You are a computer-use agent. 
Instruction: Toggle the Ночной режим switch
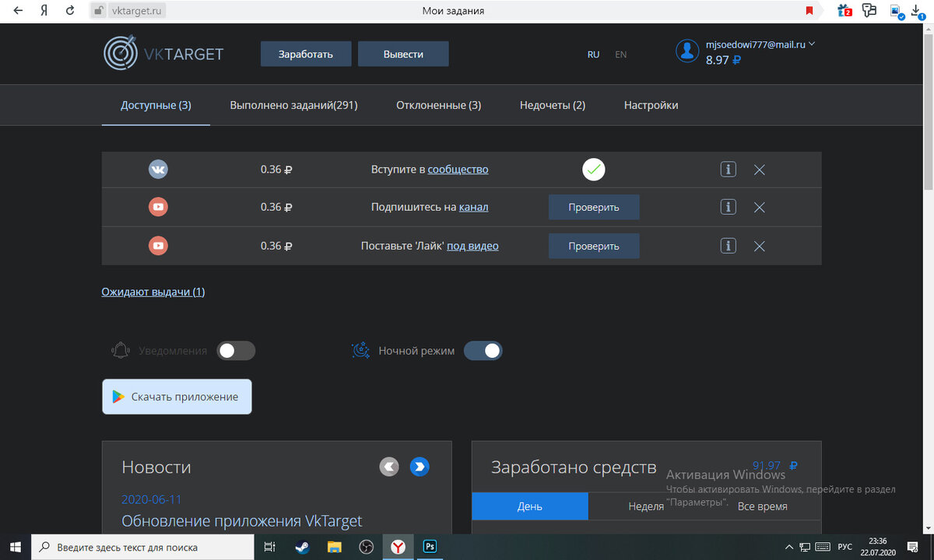483,351
